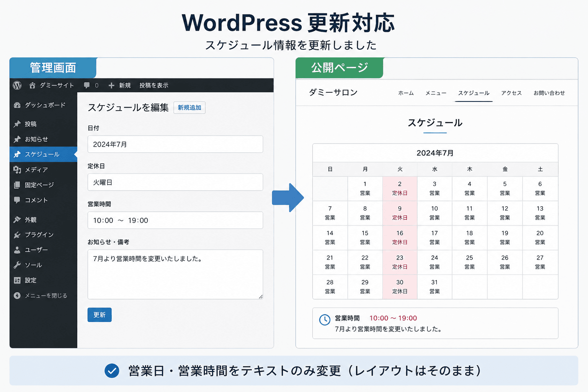The height and width of the screenshot is (392, 588).
Task: Click the 新規追加 button
Action: point(189,108)
